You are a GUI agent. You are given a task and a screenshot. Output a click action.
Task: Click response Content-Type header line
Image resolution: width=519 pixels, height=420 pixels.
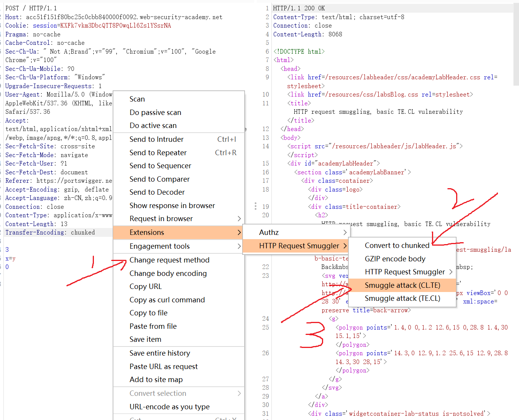339,17
